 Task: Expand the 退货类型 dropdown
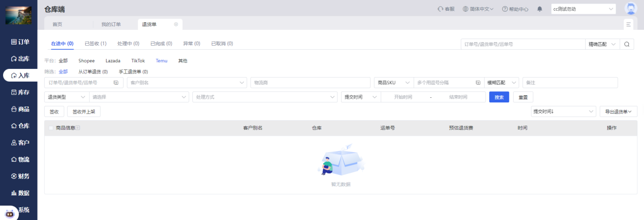[66, 97]
